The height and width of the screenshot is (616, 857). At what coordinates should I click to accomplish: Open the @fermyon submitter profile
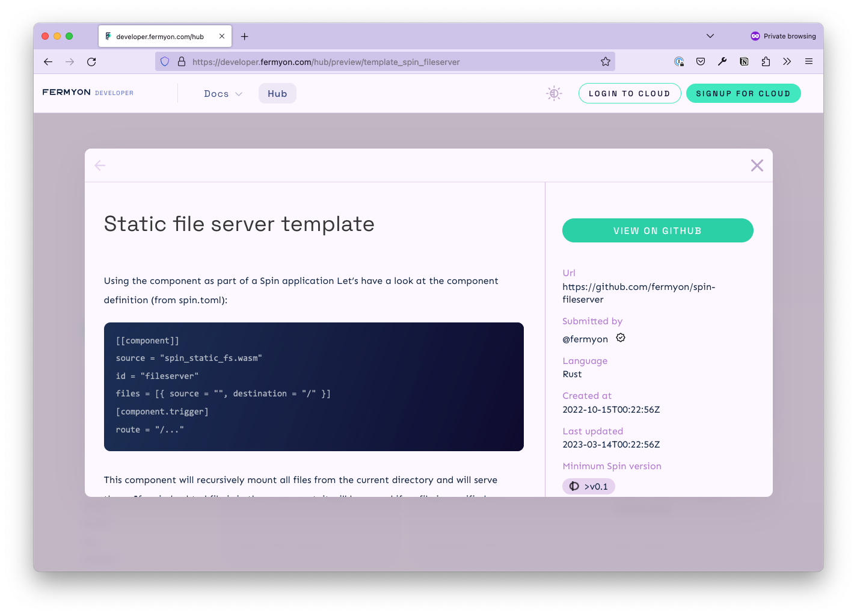585,339
